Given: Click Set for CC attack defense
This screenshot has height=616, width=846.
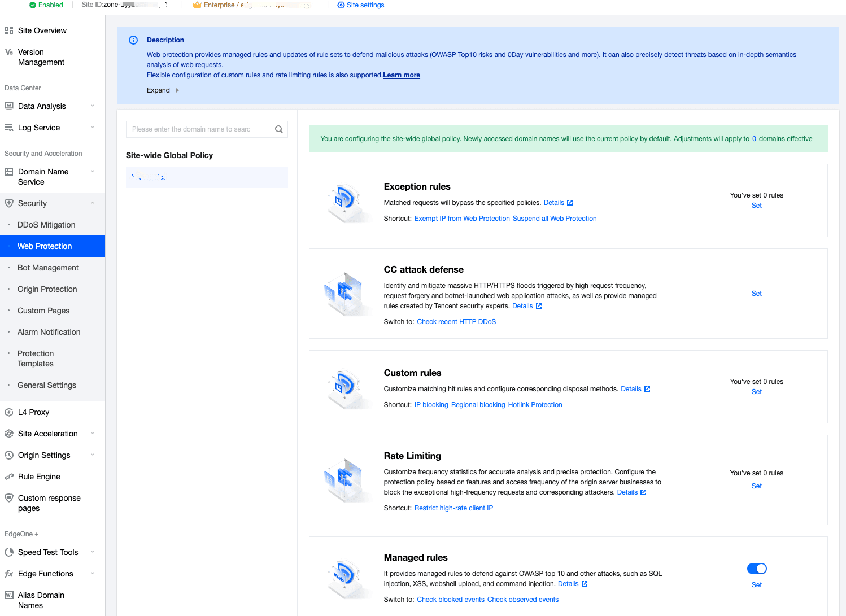Looking at the screenshot, I should tap(757, 294).
